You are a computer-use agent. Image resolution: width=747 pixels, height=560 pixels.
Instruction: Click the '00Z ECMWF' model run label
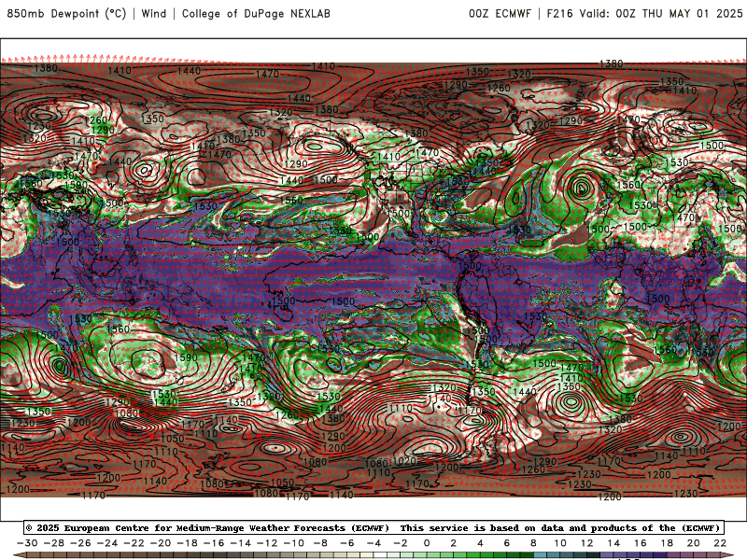[x=500, y=13]
